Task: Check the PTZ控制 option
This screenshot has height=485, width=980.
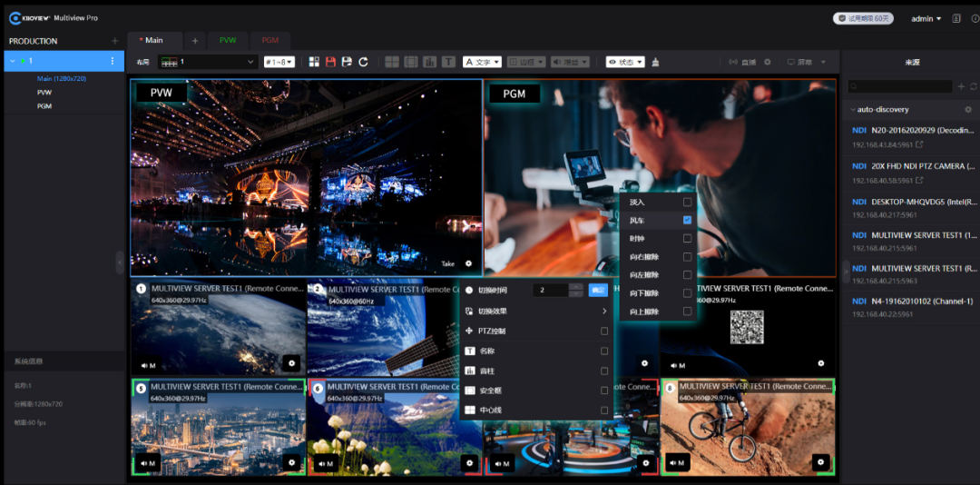Action: [x=604, y=331]
